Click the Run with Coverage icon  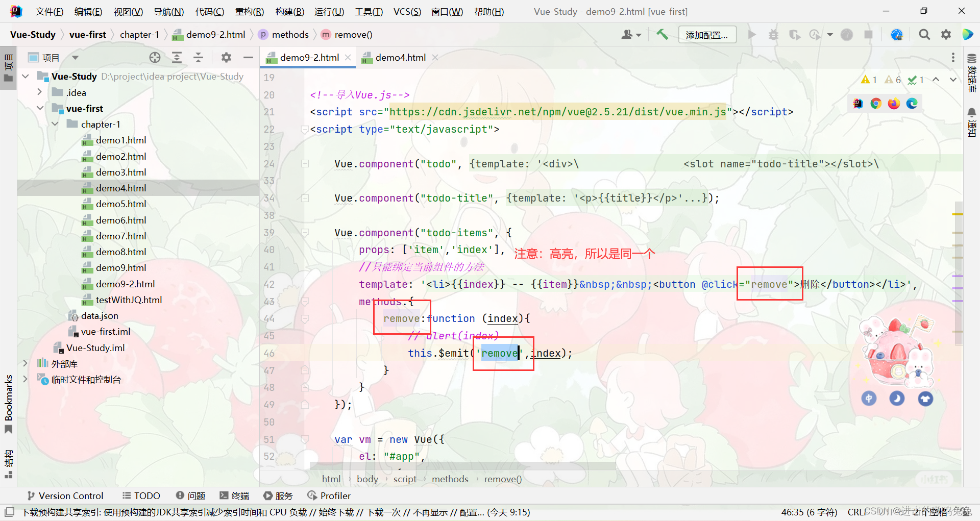click(794, 35)
